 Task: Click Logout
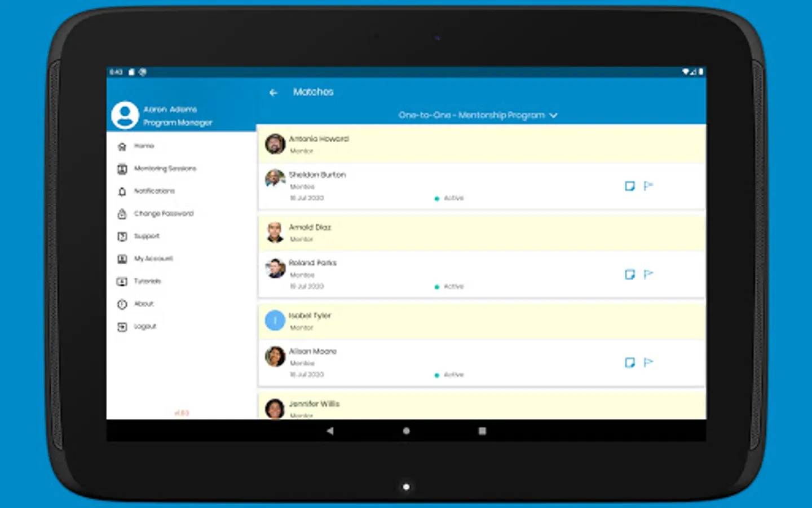[x=144, y=326]
